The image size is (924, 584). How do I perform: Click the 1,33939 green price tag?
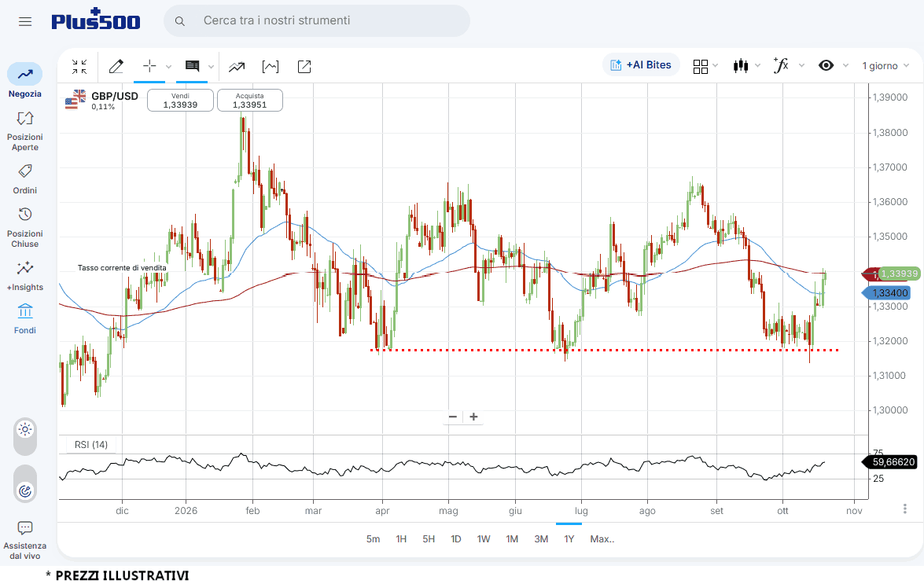coord(899,274)
